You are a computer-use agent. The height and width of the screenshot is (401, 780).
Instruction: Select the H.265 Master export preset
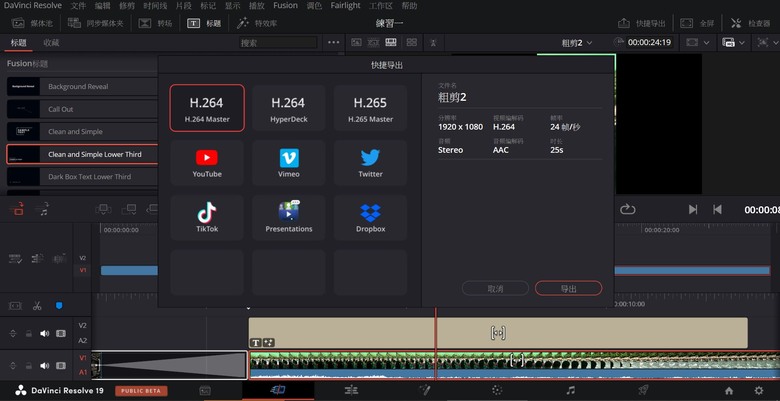click(370, 108)
